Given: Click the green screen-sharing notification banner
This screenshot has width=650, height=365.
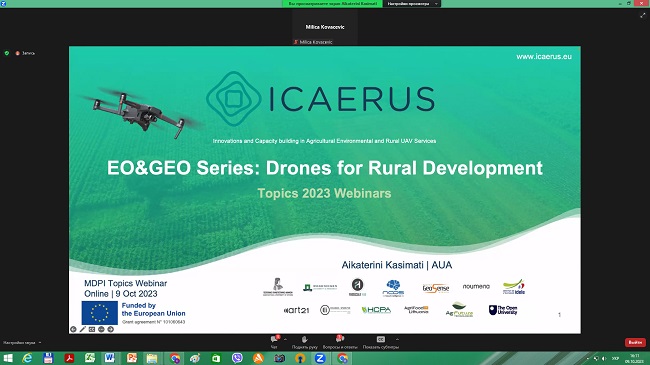Looking at the screenshot, I should point(332,4).
